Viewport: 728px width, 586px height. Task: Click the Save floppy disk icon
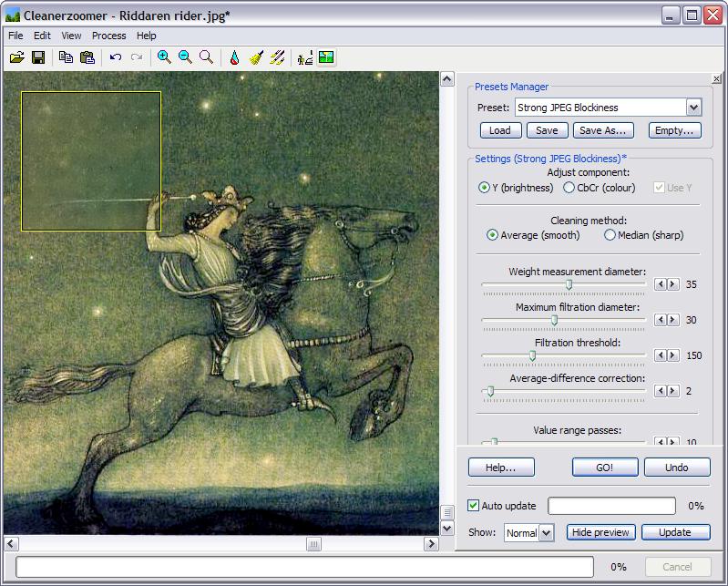[x=38, y=57]
